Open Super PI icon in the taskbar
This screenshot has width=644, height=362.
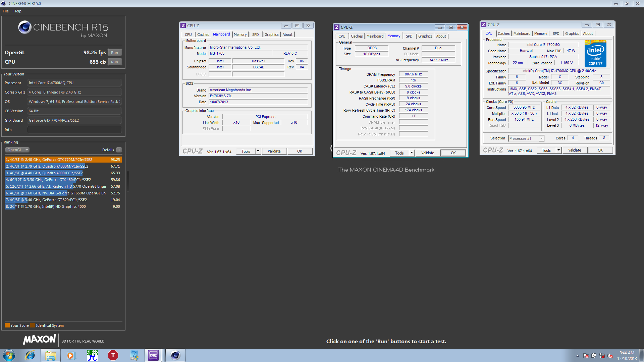tap(92, 355)
